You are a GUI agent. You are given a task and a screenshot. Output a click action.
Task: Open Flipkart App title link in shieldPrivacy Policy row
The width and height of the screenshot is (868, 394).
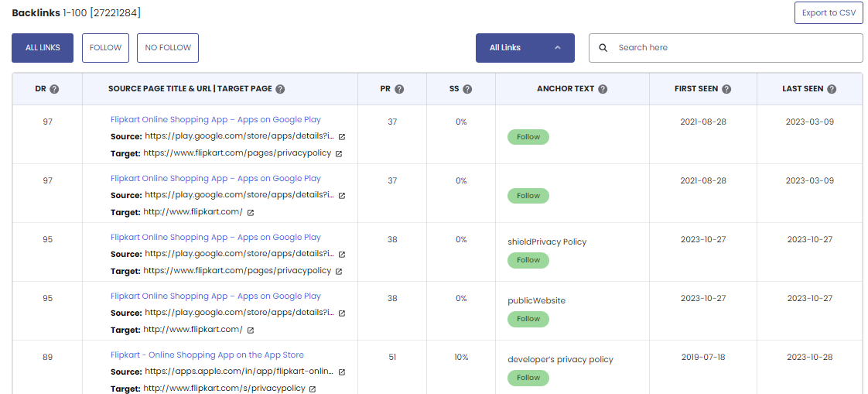coord(215,237)
